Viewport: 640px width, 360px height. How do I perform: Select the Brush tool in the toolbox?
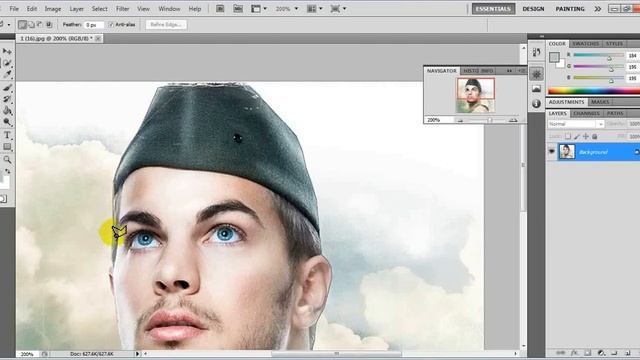7,88
